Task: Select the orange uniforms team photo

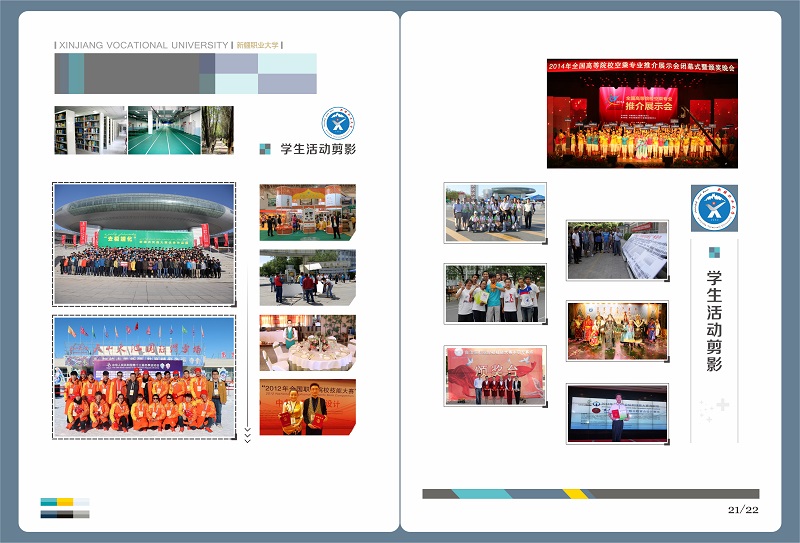Action: (144, 377)
